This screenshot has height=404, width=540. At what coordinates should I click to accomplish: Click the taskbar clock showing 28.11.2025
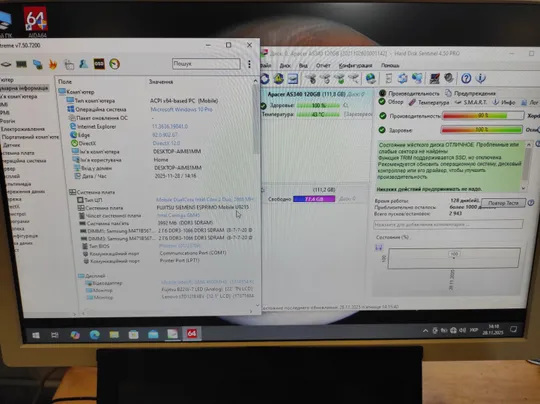coord(493,330)
